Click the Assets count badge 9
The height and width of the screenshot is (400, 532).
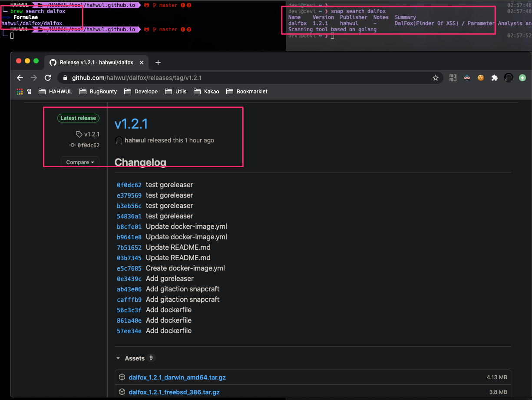[151, 358]
